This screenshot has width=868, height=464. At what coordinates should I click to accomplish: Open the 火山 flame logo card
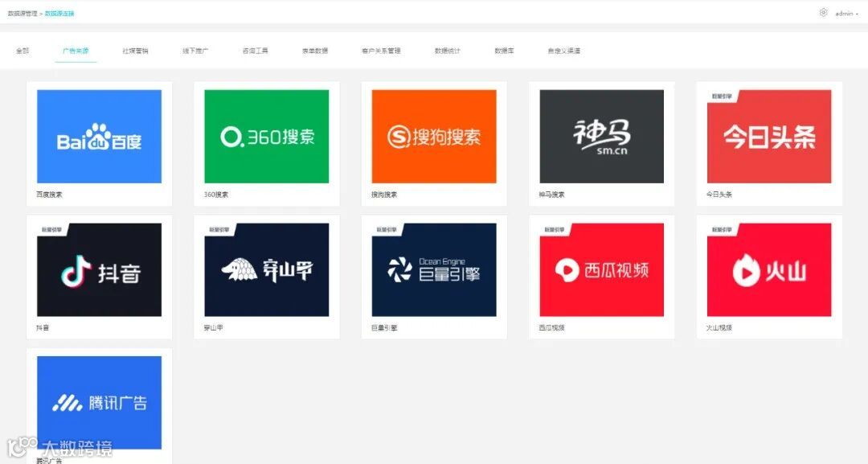pos(769,269)
